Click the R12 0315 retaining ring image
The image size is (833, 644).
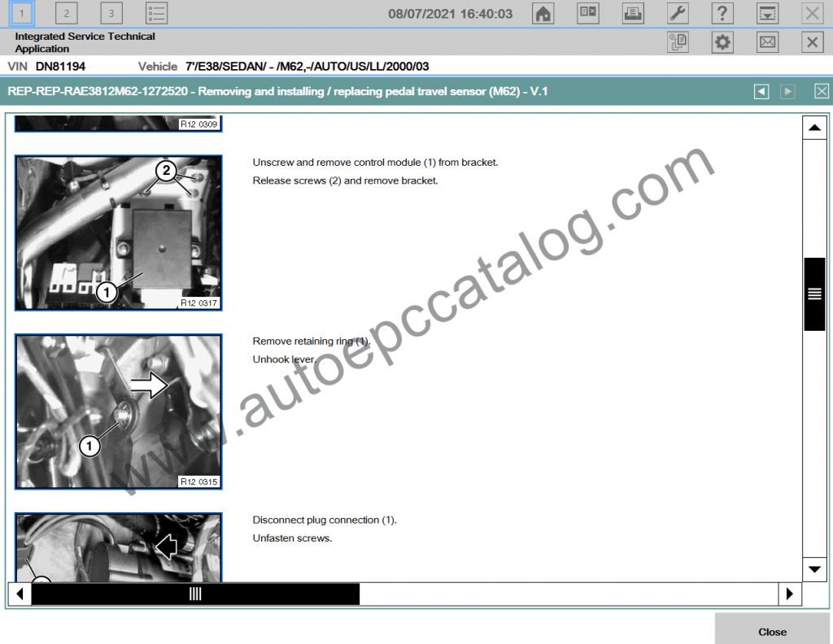click(x=118, y=411)
